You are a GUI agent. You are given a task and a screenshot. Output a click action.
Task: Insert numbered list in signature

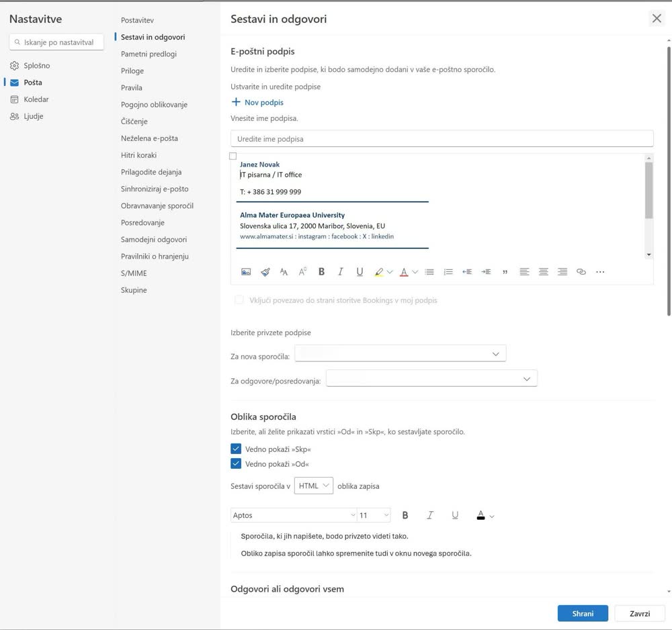(448, 272)
